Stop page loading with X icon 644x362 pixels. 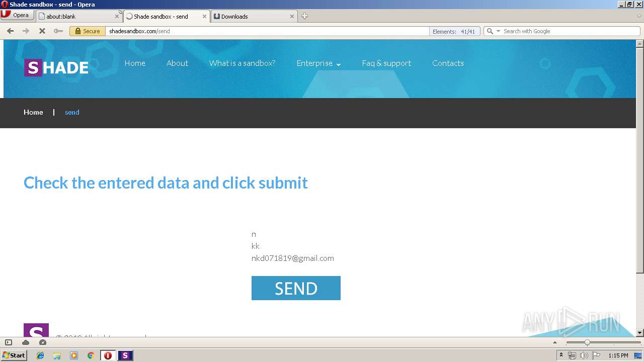(x=42, y=31)
